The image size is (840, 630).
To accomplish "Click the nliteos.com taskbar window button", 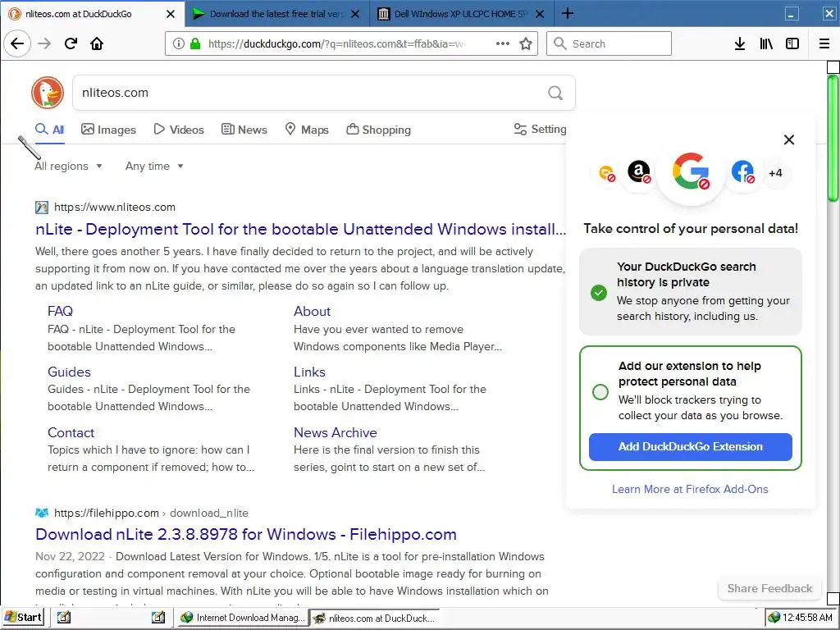I will pos(375,619).
